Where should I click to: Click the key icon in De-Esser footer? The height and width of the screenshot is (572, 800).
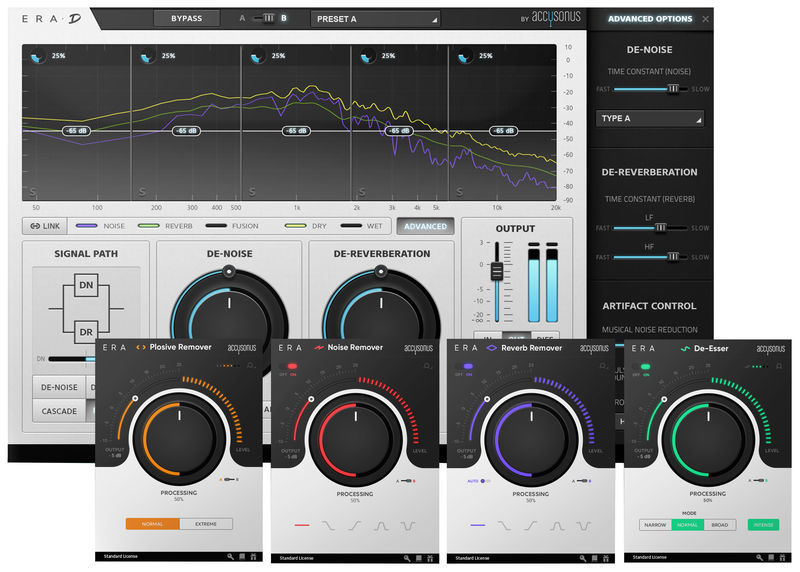click(x=760, y=558)
